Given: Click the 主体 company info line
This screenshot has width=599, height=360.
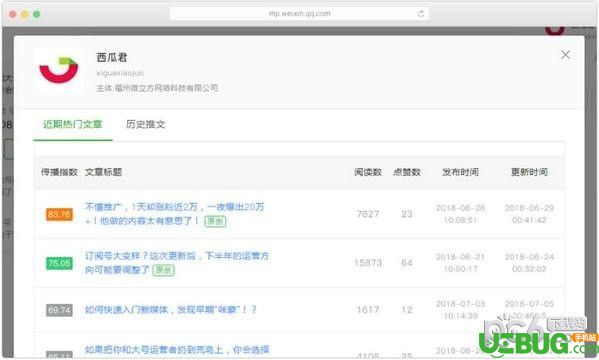Looking at the screenshot, I should (157, 88).
